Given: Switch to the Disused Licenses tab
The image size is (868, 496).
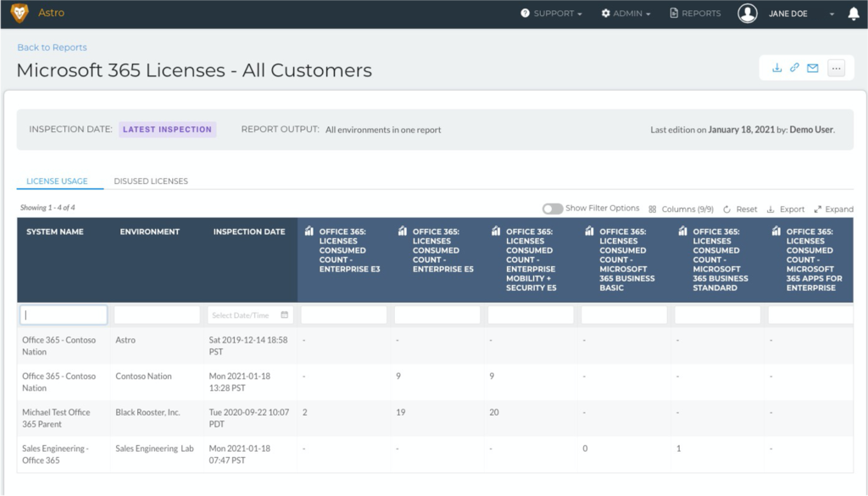Looking at the screenshot, I should click(x=151, y=181).
